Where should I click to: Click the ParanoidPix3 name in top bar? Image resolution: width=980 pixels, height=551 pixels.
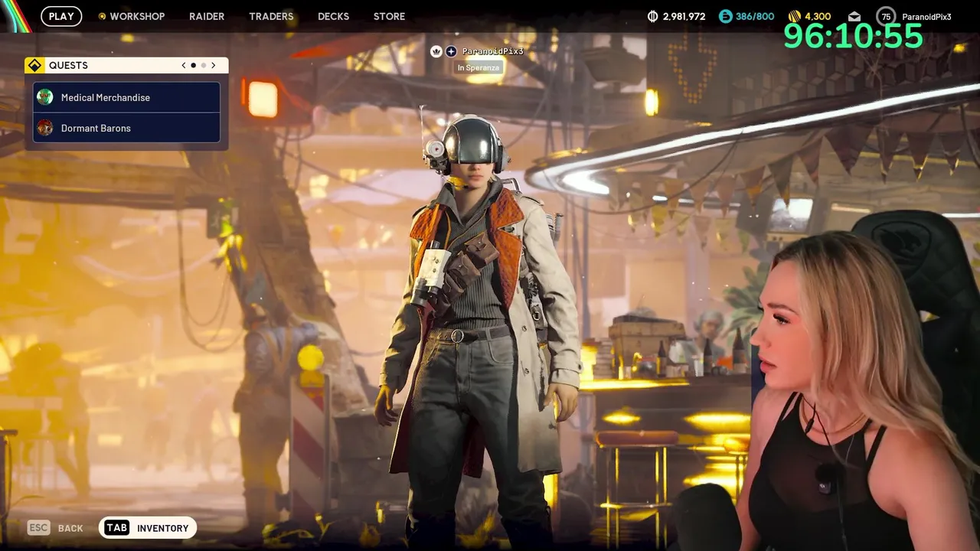pos(926,17)
